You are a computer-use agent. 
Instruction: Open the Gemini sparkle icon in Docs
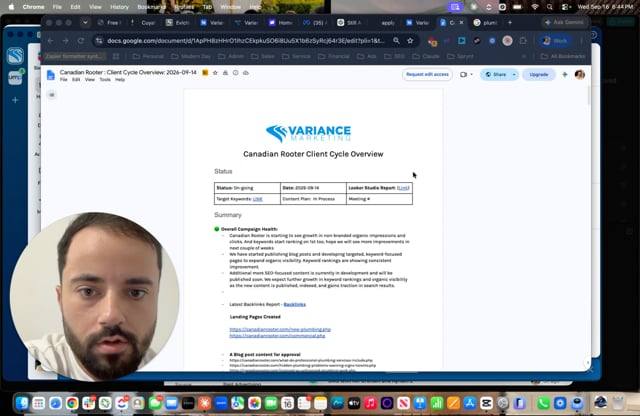564,75
